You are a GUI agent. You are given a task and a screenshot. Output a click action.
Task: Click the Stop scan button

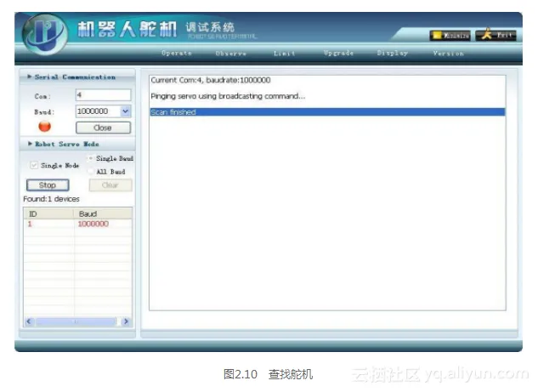(48, 185)
